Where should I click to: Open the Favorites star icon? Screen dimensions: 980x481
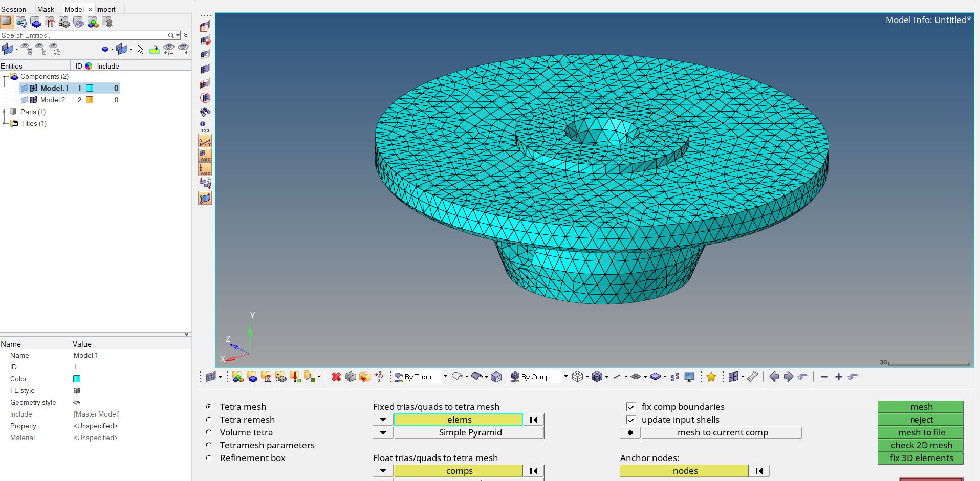pos(711,377)
